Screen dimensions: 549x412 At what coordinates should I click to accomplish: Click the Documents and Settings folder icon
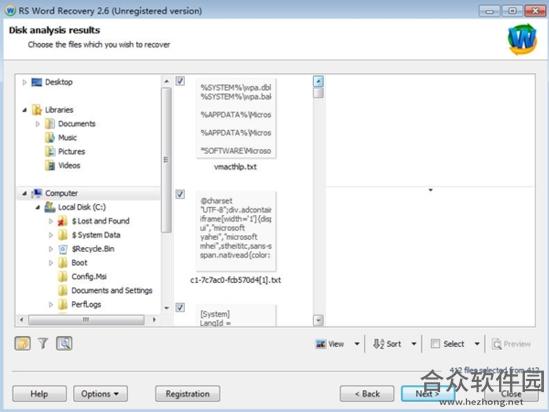63,291
